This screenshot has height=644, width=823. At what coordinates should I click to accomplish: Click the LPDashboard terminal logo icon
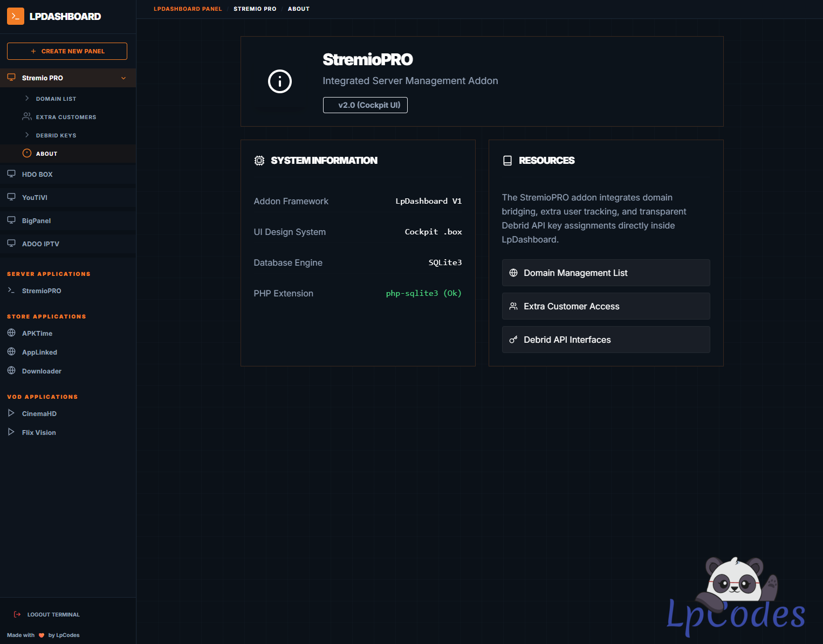click(x=16, y=16)
